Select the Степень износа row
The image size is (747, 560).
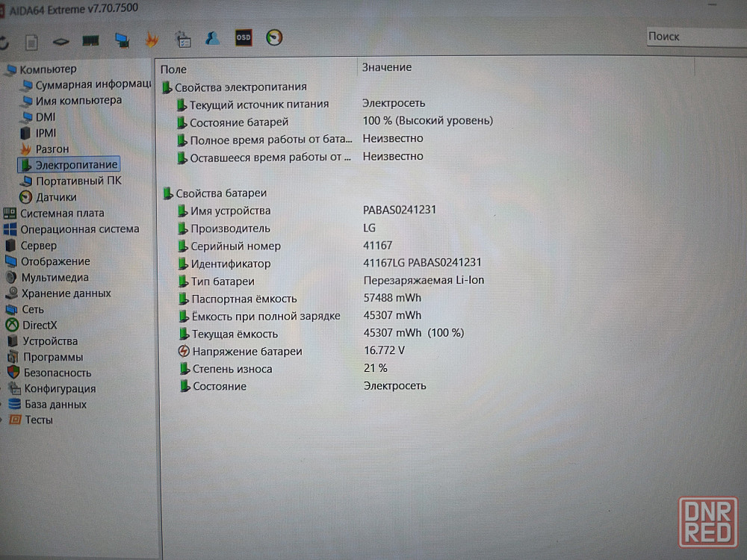coord(232,369)
